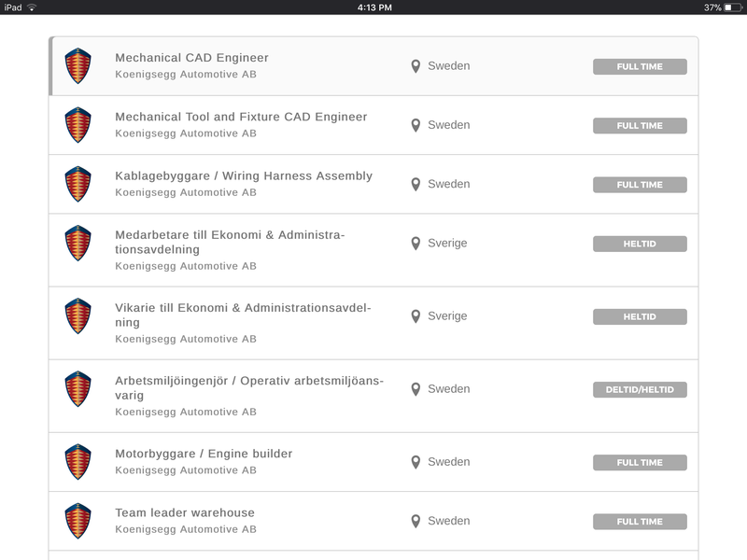Click location pin for Medarbetare till Ekonomi job
The image size is (747, 560).
[x=416, y=244]
